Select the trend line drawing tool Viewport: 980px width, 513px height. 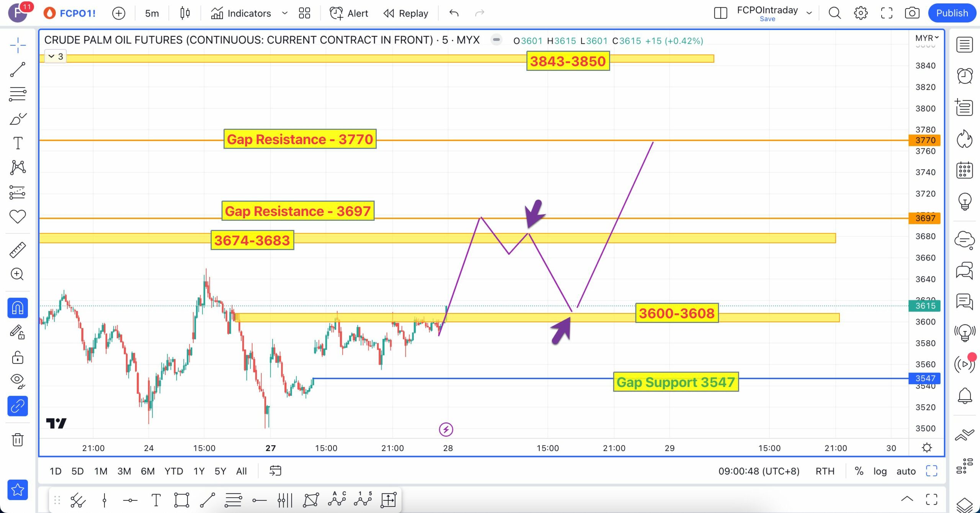click(x=18, y=70)
